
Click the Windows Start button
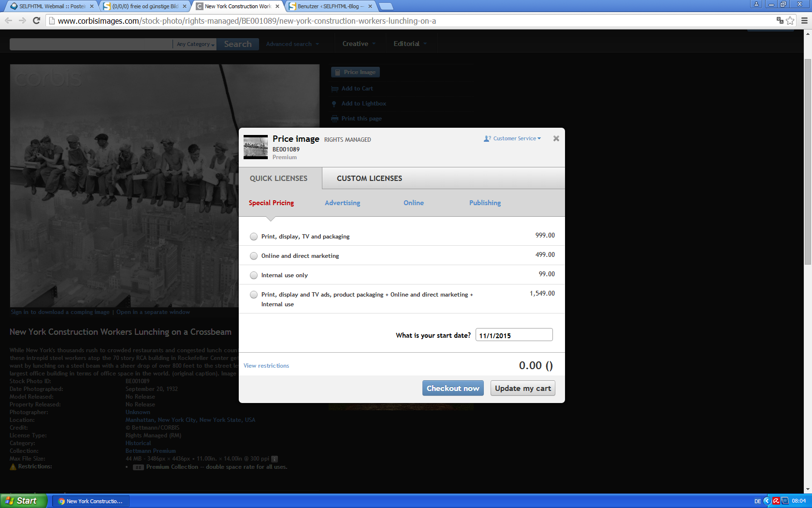pyautogui.click(x=24, y=501)
